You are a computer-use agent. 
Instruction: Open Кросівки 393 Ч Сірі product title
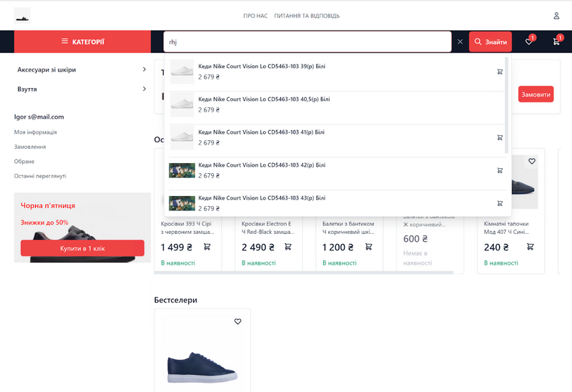coord(187,227)
